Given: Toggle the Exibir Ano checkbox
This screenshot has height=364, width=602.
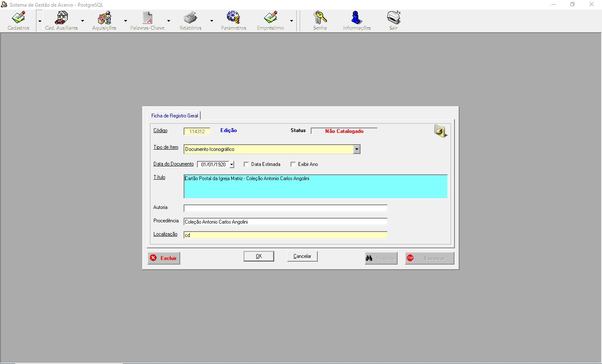Looking at the screenshot, I should click(293, 164).
